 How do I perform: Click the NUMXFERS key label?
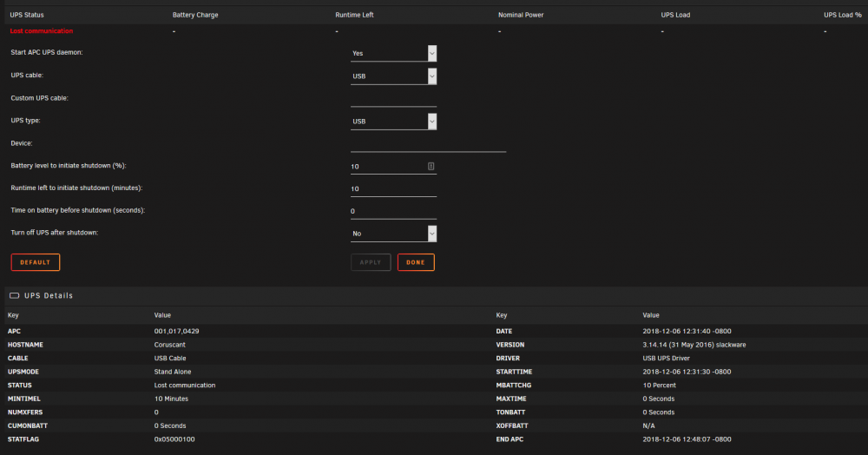coord(25,412)
